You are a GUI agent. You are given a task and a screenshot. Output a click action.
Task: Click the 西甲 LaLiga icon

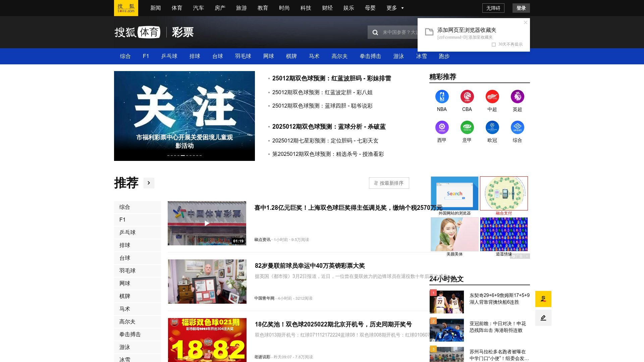pos(442,127)
